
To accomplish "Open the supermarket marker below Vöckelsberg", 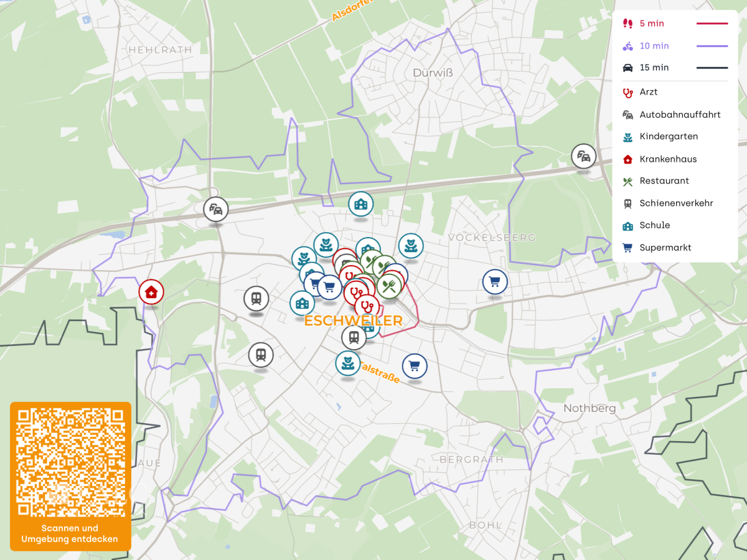I will click(495, 282).
